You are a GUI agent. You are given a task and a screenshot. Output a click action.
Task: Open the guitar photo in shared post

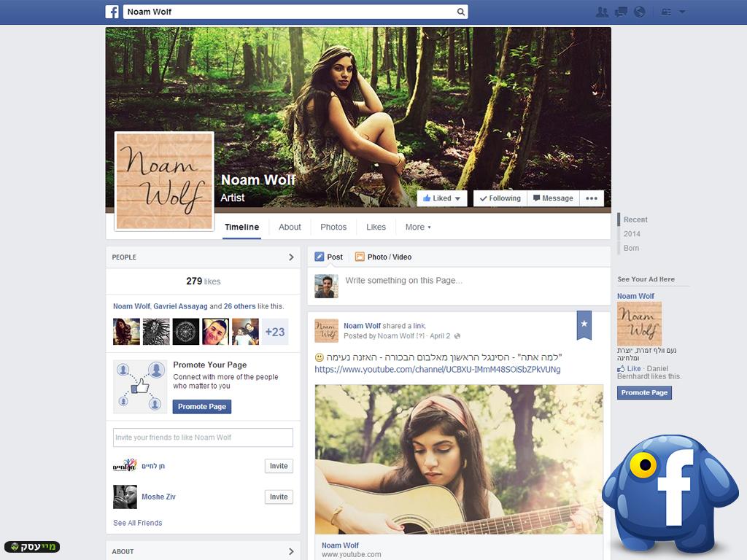(x=459, y=459)
